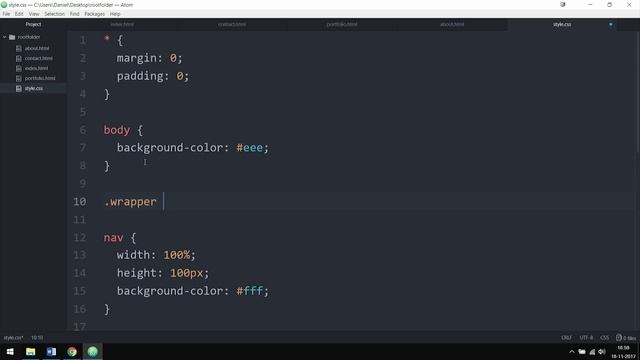Click the Project panel header

point(33,24)
